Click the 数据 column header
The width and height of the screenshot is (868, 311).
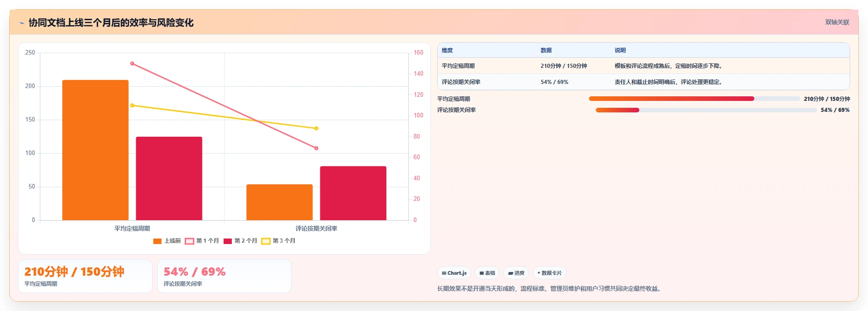click(546, 50)
